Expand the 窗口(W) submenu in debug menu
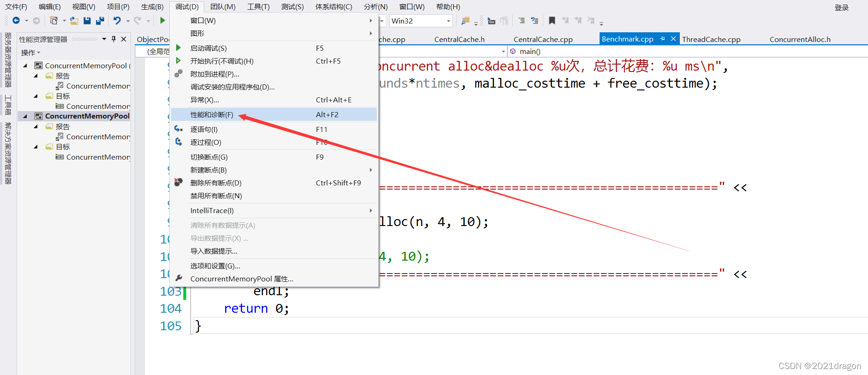The height and width of the screenshot is (375, 868). click(x=274, y=20)
